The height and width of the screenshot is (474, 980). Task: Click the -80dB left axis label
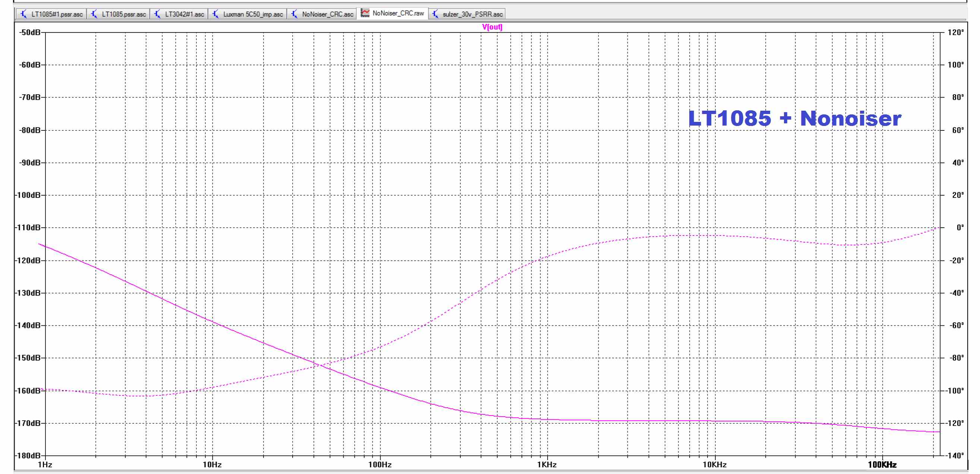tap(30, 130)
